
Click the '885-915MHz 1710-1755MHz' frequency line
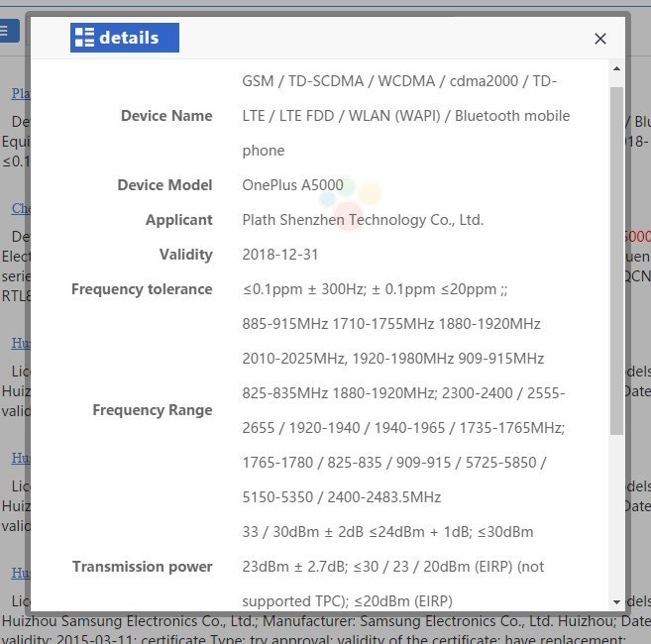pos(391,324)
